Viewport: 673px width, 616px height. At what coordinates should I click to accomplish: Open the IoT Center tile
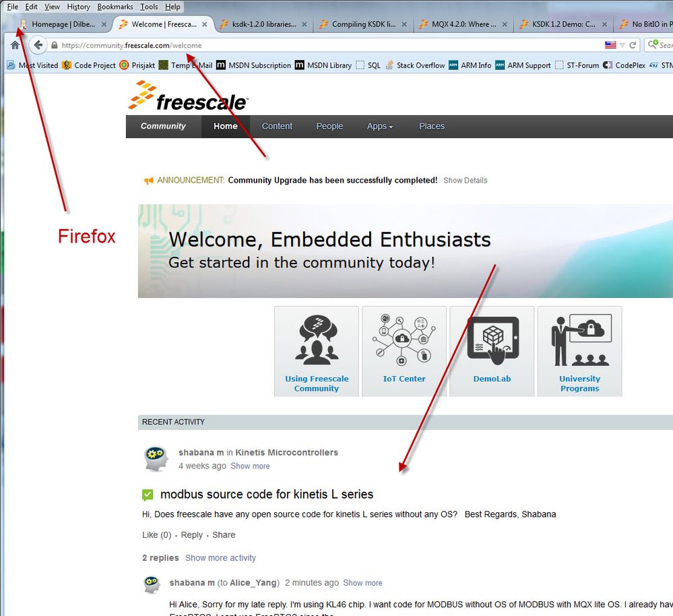pos(404,351)
